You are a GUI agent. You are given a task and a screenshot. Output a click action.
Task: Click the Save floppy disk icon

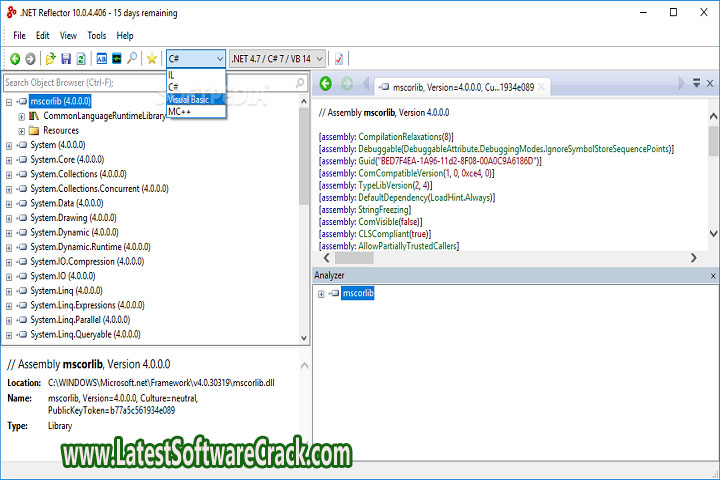(66, 58)
